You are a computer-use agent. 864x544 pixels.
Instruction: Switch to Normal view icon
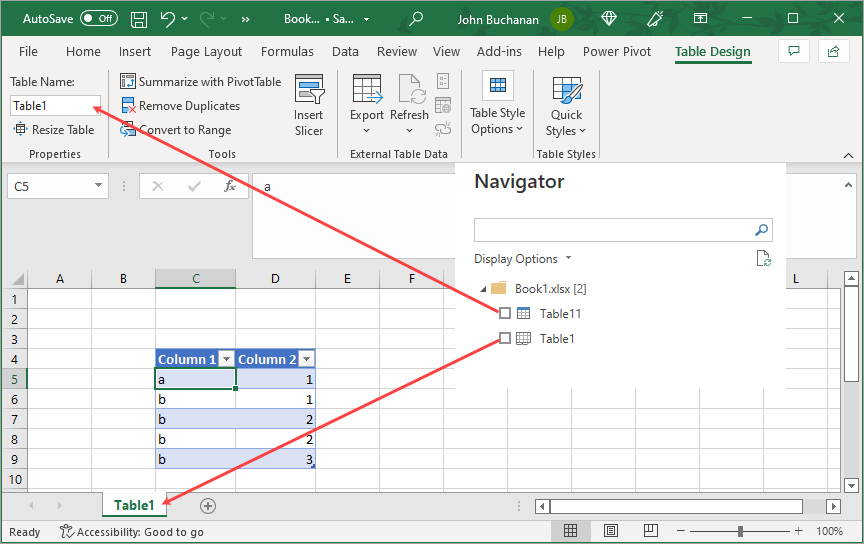point(570,531)
